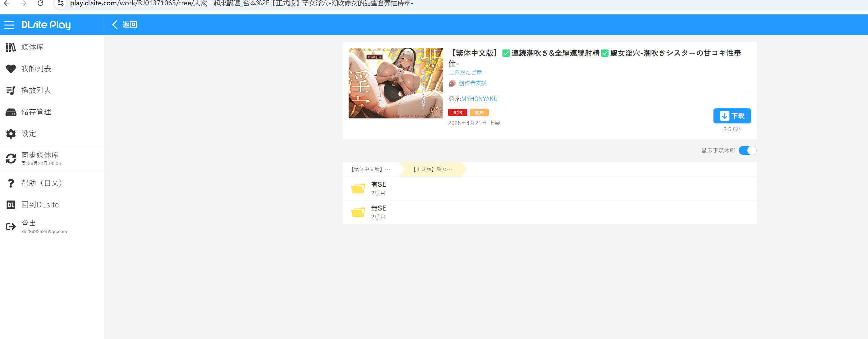Open the 有SE folder
This screenshot has height=339, width=868.
[x=378, y=188]
